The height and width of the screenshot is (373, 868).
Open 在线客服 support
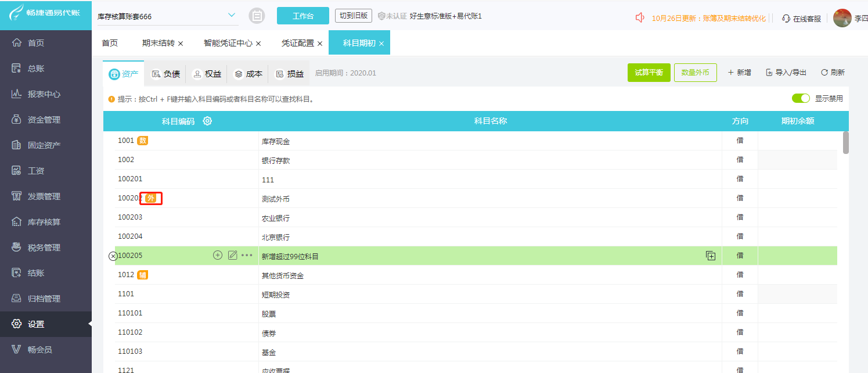(801, 19)
